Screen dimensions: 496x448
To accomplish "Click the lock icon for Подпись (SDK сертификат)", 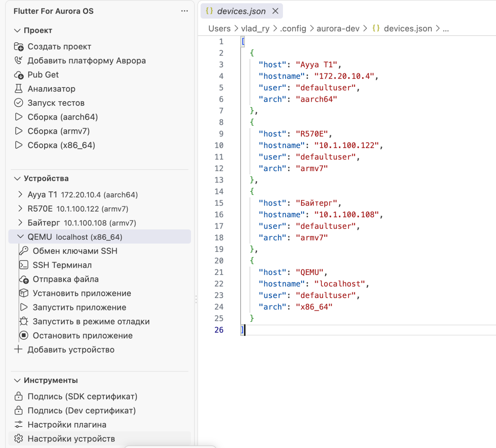I will tap(19, 396).
